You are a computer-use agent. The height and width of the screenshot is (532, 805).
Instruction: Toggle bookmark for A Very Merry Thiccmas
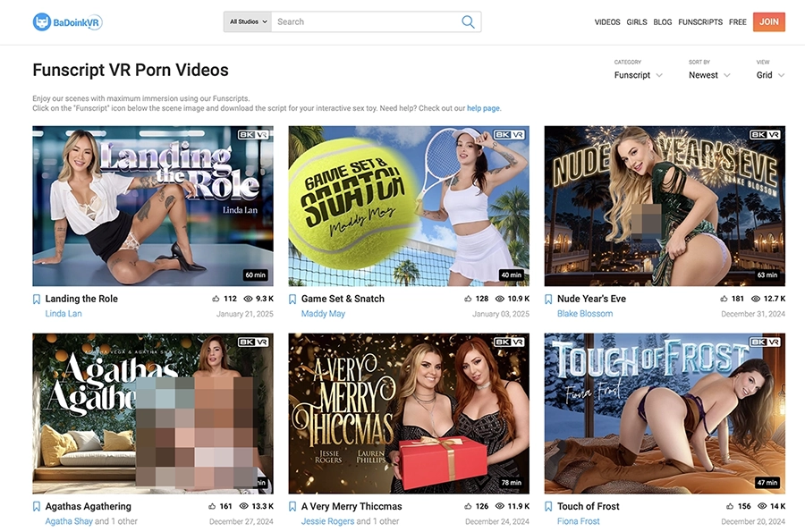[292, 507]
